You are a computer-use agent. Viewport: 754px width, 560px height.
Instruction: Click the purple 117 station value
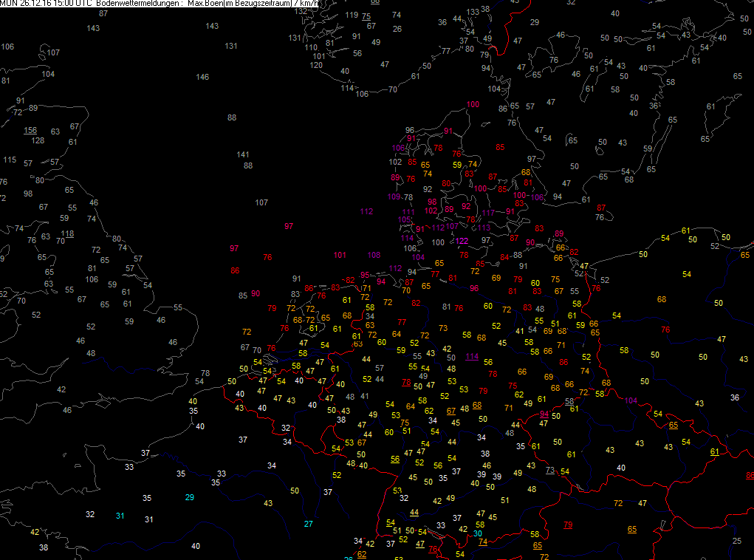488,213
